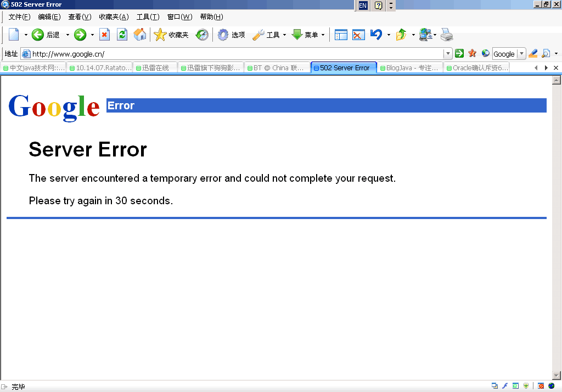Click the green forward arrow button
562x392 pixels.
pyautogui.click(x=80, y=35)
